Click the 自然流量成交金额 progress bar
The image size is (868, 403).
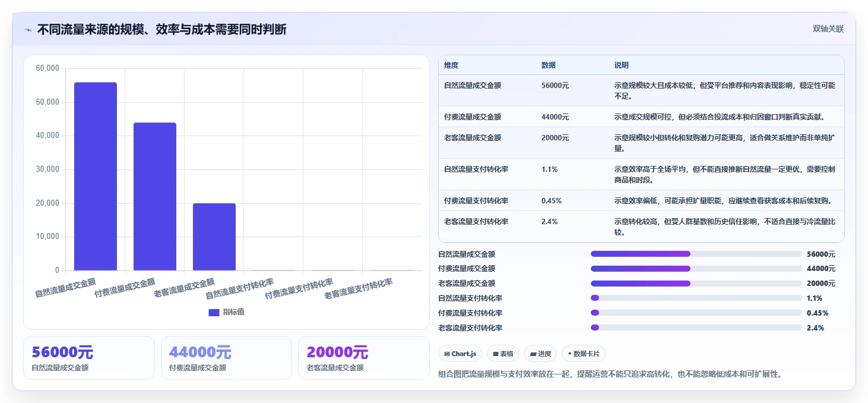(x=696, y=254)
